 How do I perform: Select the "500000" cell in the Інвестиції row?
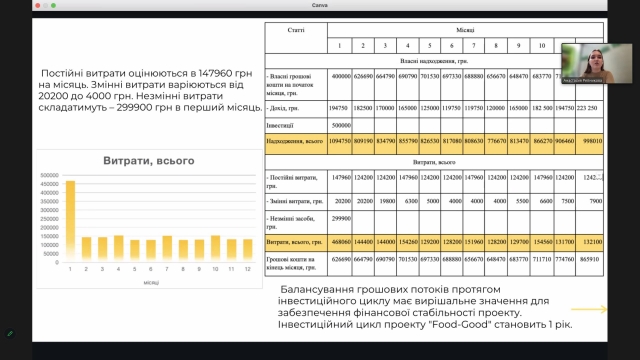tap(340, 125)
